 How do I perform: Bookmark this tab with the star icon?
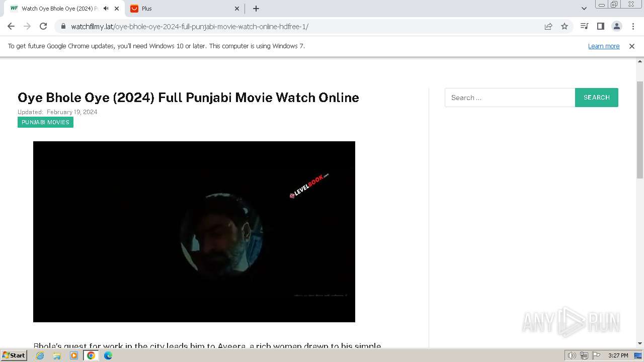coord(565,26)
